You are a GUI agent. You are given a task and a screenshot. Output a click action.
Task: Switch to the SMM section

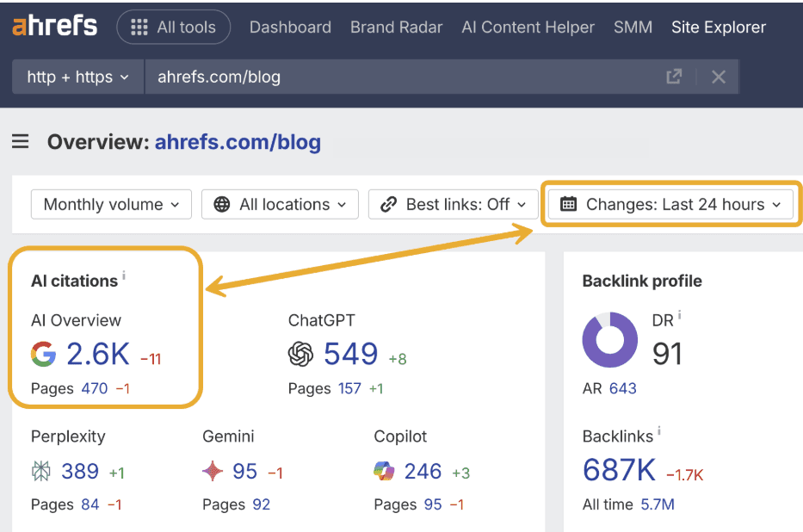(x=633, y=28)
